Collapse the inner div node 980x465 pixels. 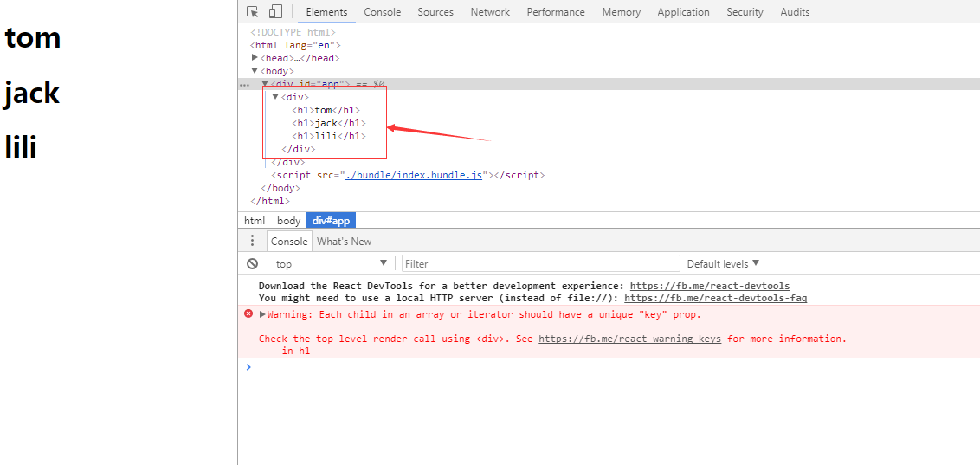click(275, 96)
